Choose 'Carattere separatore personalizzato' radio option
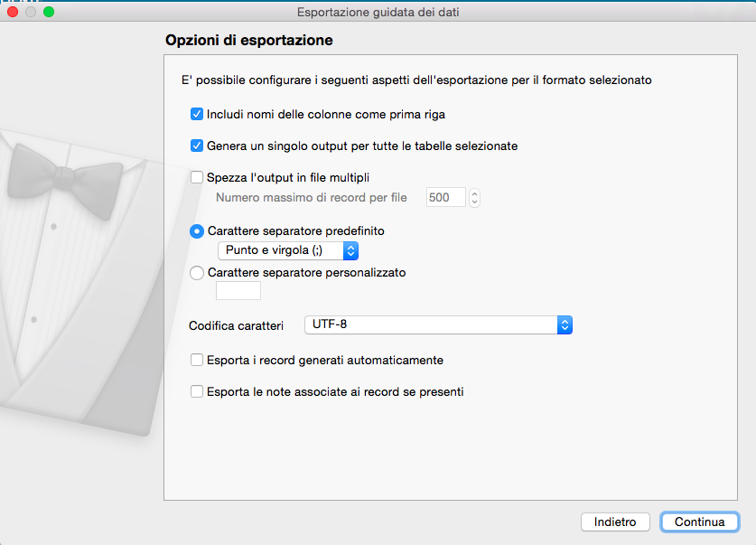756x545 pixels. pos(197,273)
